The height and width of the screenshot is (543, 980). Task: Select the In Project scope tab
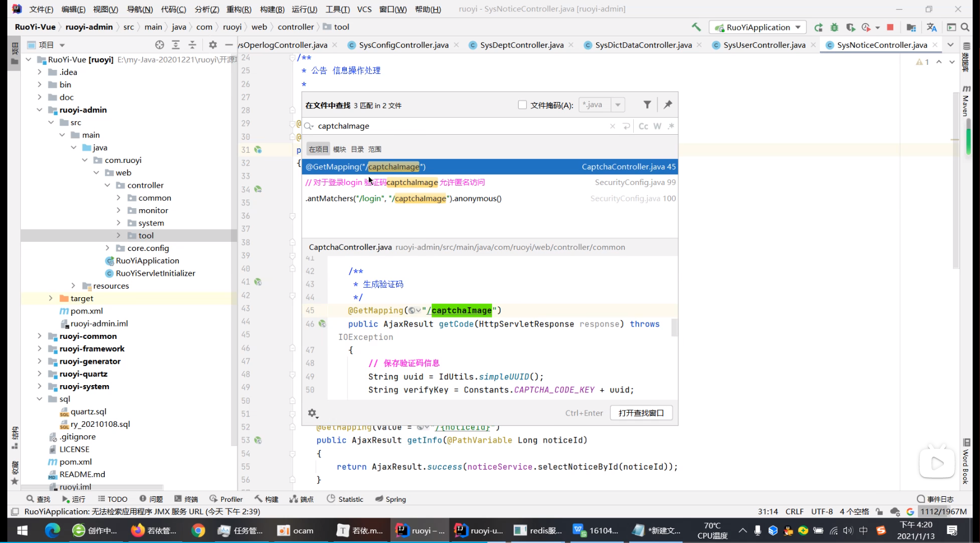click(x=319, y=149)
